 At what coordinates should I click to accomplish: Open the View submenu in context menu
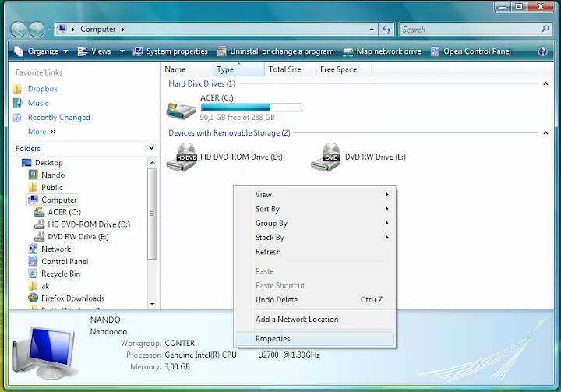[315, 194]
